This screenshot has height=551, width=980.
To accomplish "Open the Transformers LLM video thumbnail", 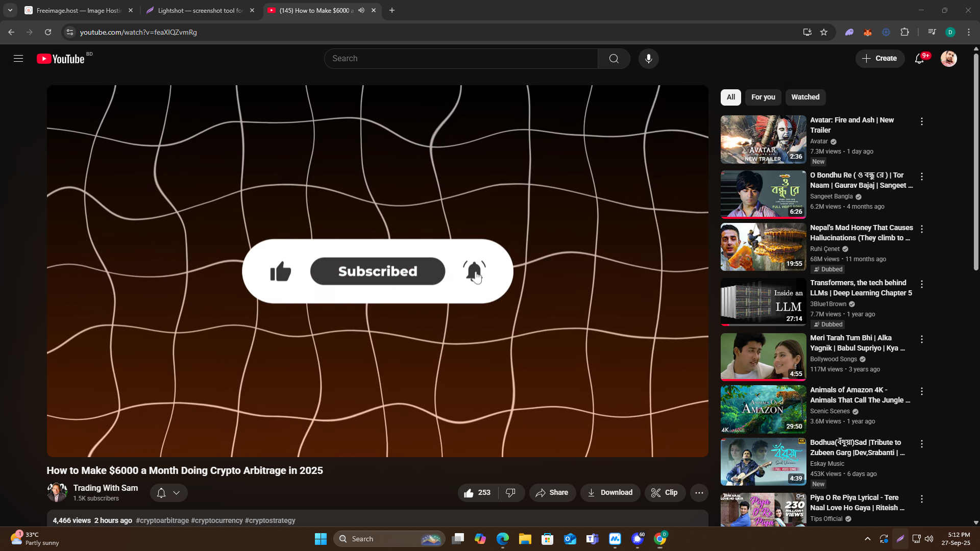I will (x=763, y=302).
